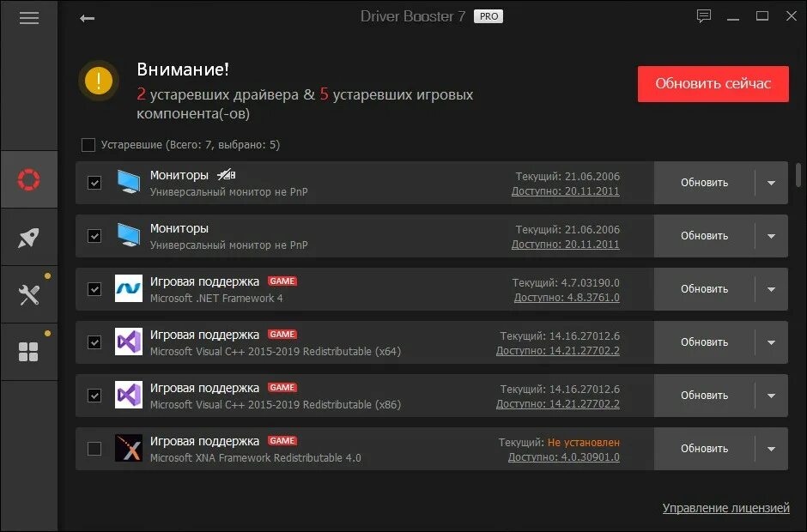Uncheck the .NET Framework 4 checkbox
This screenshot has height=532, width=807.
point(94,289)
